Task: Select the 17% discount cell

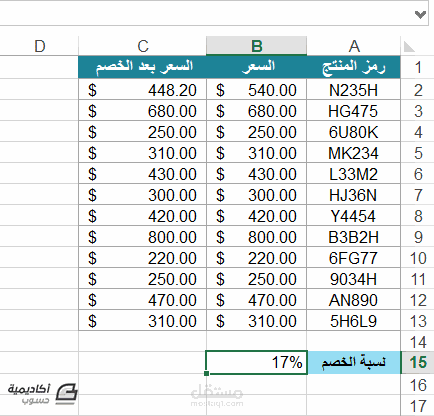Action: point(256,362)
